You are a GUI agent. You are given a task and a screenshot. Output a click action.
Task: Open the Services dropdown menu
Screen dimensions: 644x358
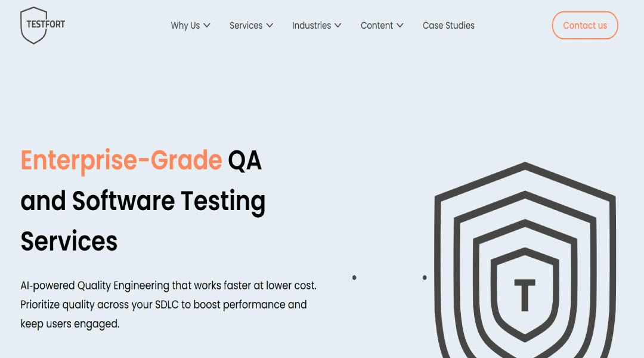270,25
